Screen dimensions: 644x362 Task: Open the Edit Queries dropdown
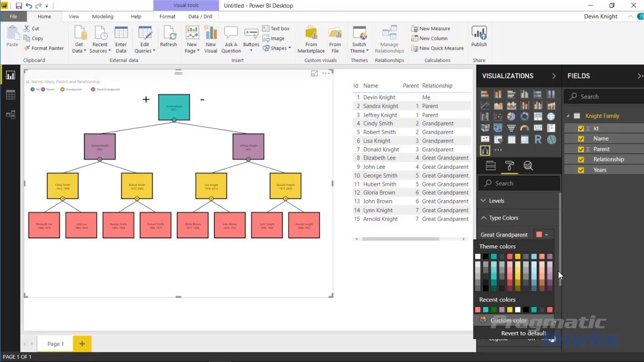click(145, 48)
